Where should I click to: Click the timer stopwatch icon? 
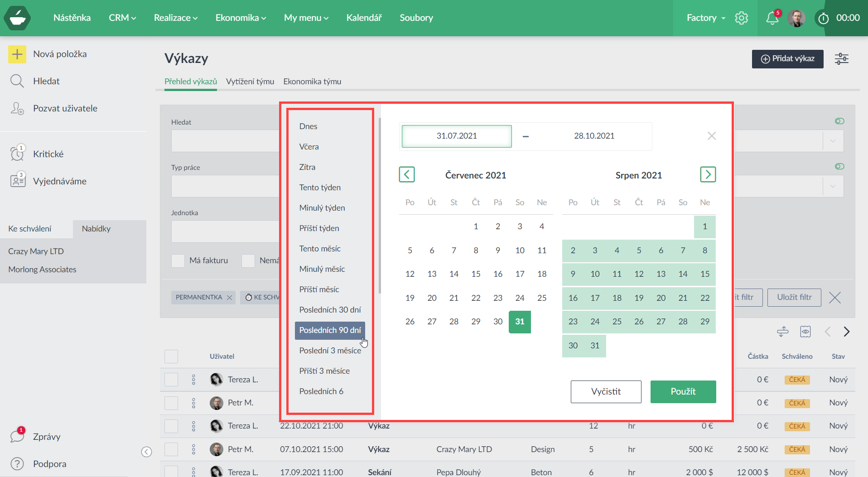[x=823, y=18]
